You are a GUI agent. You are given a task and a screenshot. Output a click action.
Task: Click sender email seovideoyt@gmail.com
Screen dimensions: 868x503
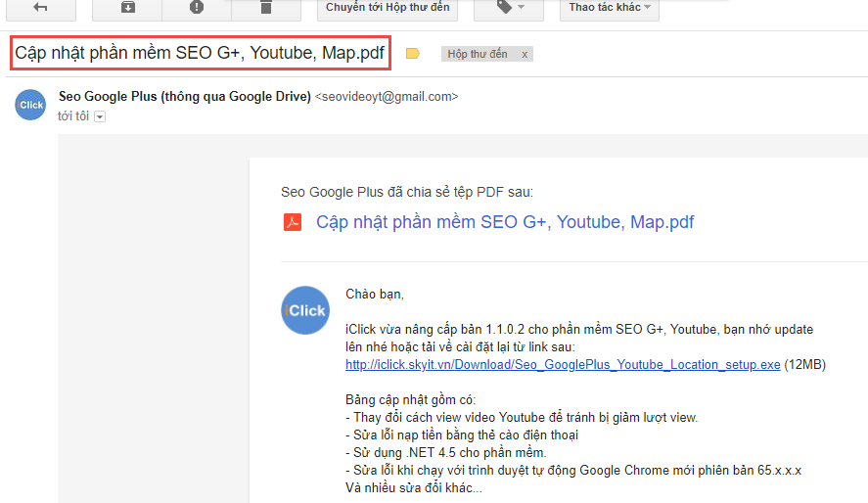point(387,96)
